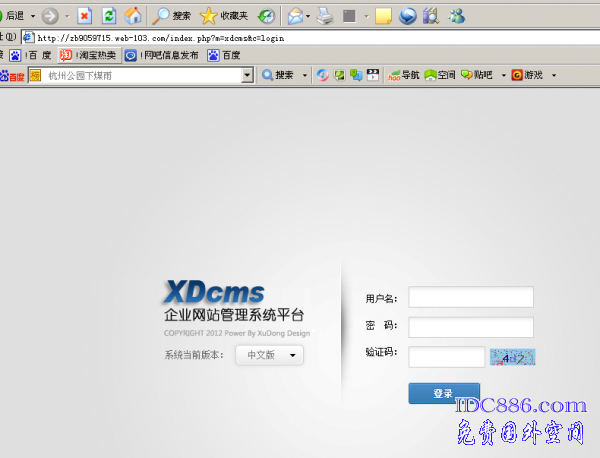
Task: Open the Mail envelope icon
Action: [x=295, y=16]
